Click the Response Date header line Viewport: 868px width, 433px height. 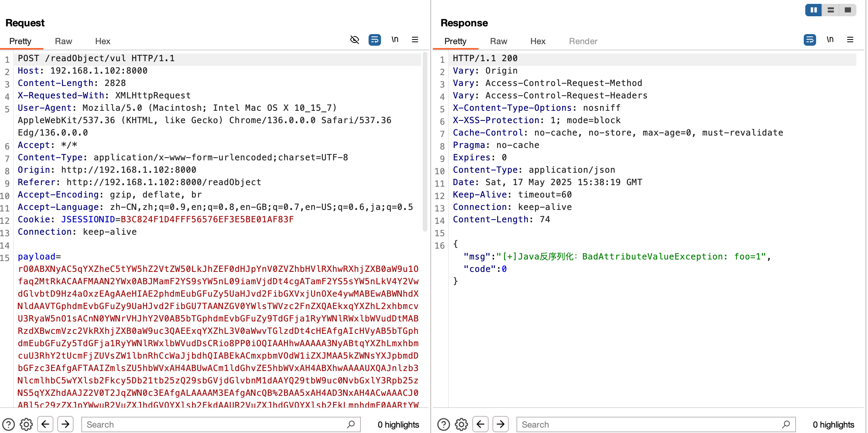[x=547, y=182]
